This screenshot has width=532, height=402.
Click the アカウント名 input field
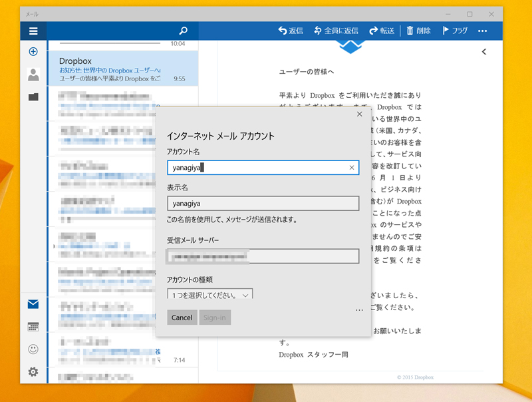(263, 167)
